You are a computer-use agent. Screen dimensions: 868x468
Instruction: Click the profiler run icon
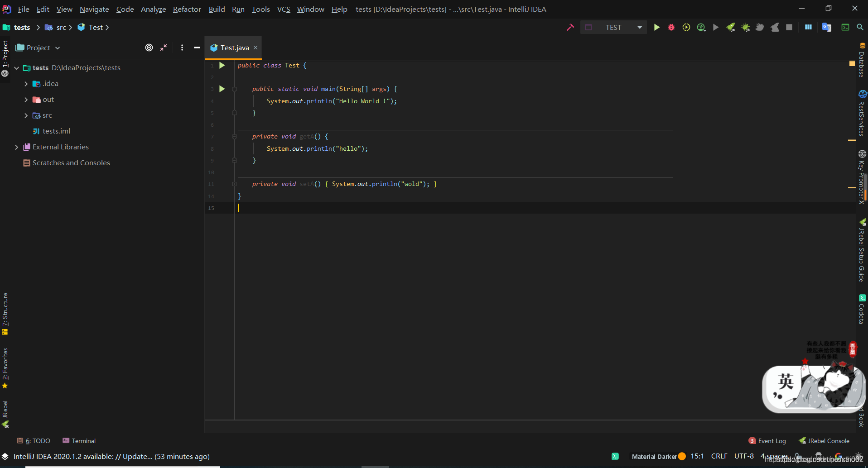coord(701,27)
